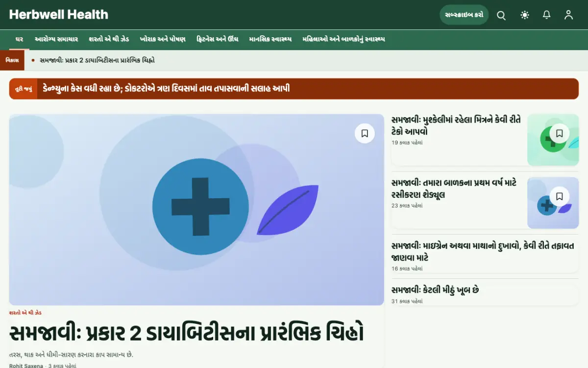Bookmark the child vaccination schedule article
Viewport: 588px width, 368px height.
click(x=560, y=196)
